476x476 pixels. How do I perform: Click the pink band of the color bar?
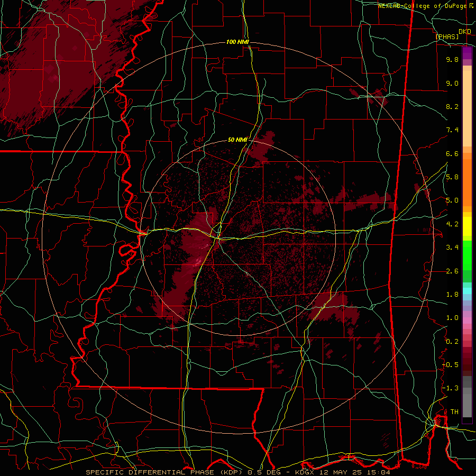coord(467,321)
